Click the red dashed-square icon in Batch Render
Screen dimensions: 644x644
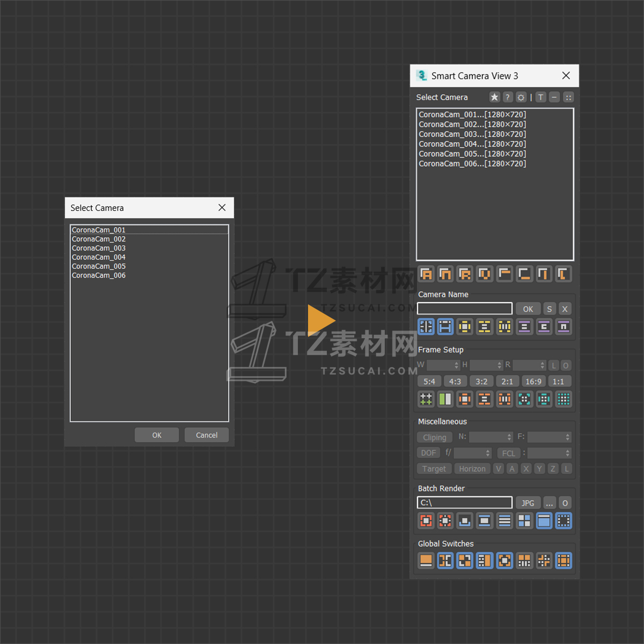tap(445, 521)
